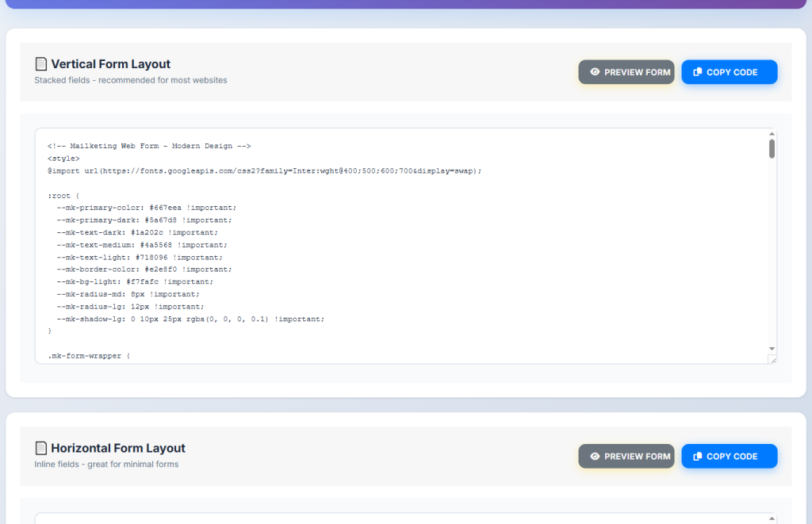Click the COPY CODE label for the Vertical layout
Screen dimensions: 812x524
[x=732, y=72]
